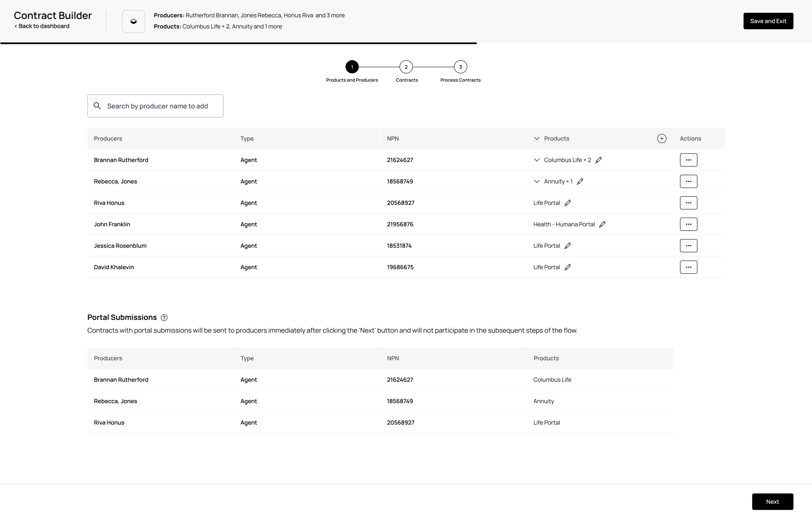Go back to dashboard link
Screen dimensions: 812x519
coord(42,26)
